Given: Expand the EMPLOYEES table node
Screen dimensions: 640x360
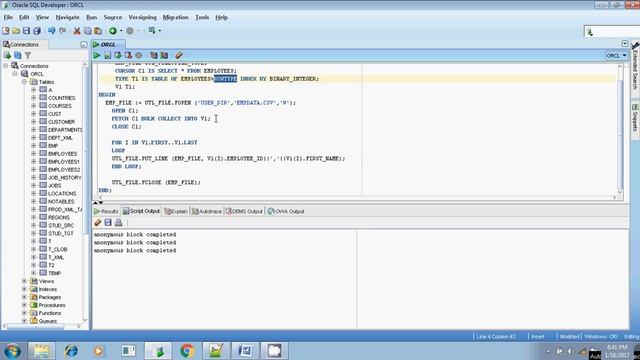Looking at the screenshot, I should 33,154.
